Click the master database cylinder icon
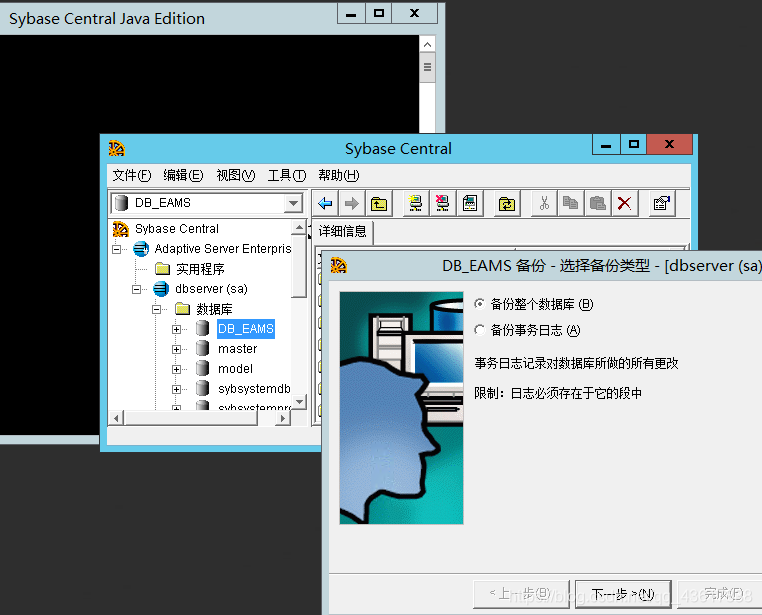 (203, 348)
